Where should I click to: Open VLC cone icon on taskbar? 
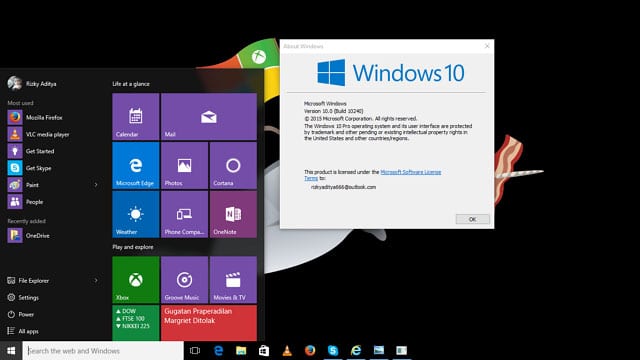coord(287,351)
